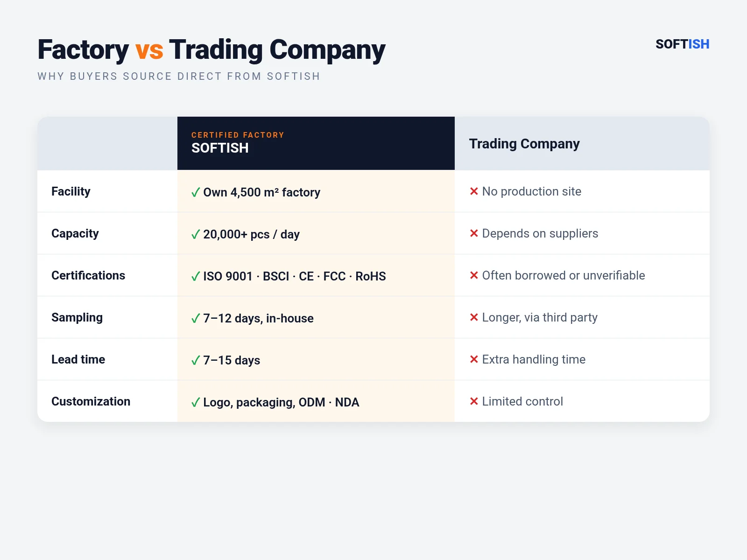747x560 pixels.
Task: Click the red X beside No production site
Action: tap(474, 191)
